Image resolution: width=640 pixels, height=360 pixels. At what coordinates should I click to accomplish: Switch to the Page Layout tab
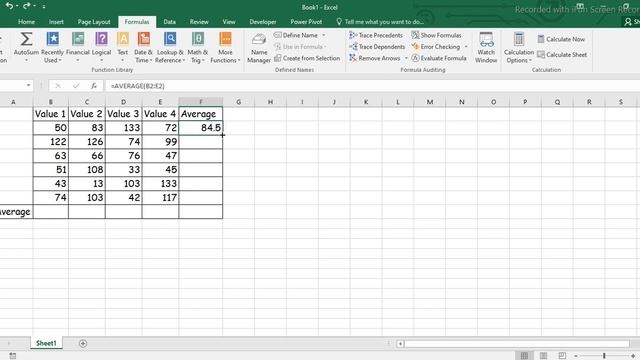click(x=94, y=22)
